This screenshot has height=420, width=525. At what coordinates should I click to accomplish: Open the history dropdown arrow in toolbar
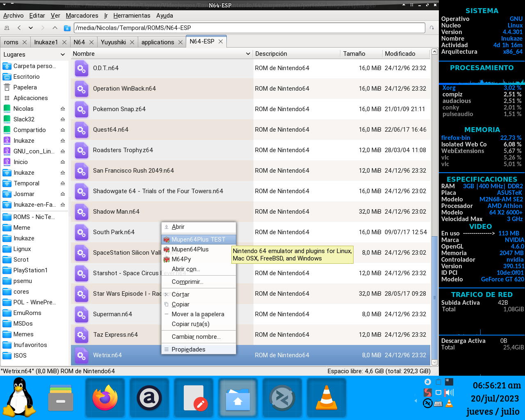(31, 28)
